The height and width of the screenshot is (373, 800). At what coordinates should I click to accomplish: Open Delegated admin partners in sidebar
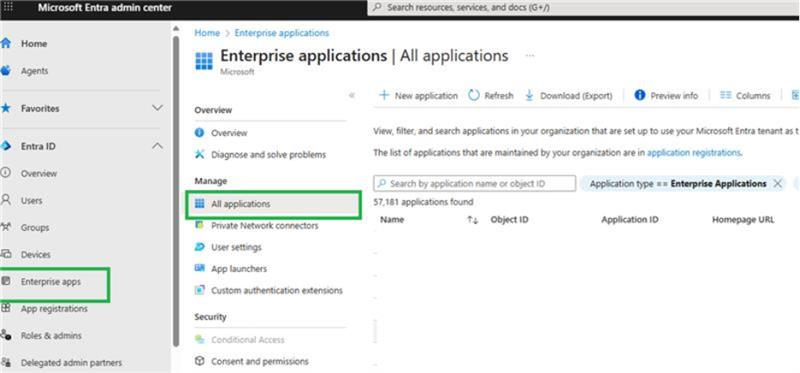tap(71, 363)
